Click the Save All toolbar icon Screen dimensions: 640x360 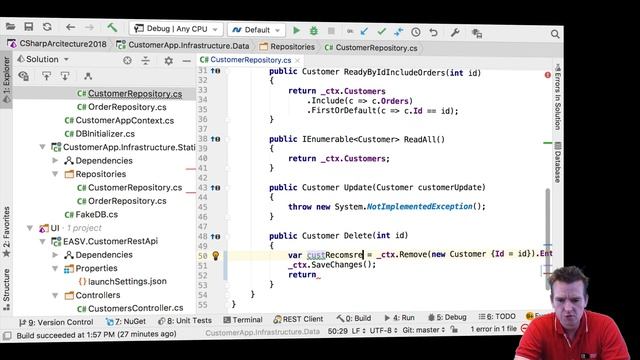pos(29,27)
